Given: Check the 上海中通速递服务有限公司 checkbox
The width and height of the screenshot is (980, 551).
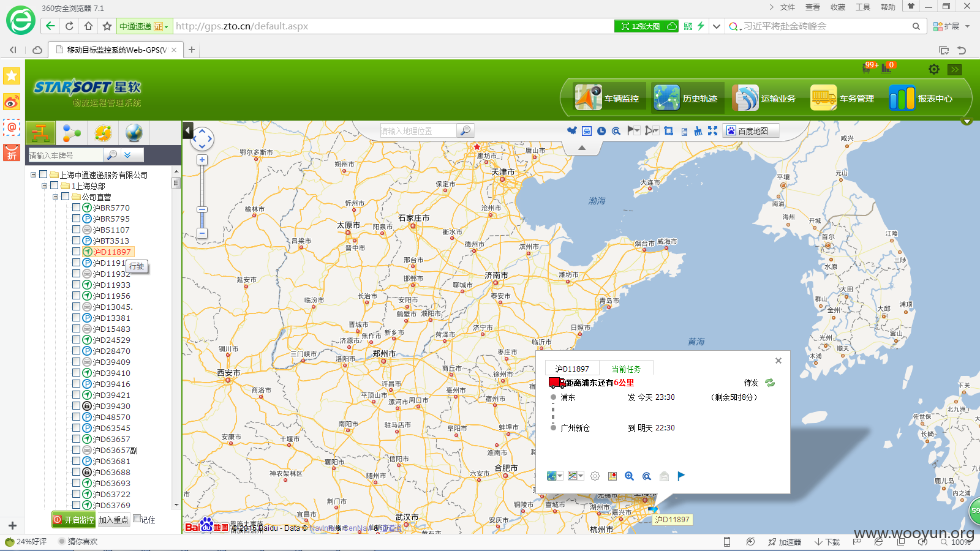Looking at the screenshot, I should 43,174.
